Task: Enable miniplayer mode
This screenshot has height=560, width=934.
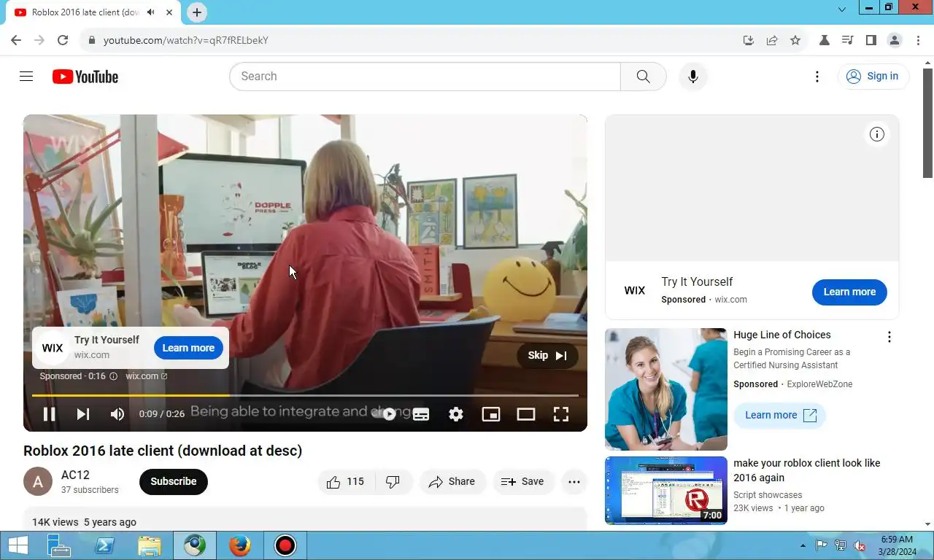Action: click(491, 414)
